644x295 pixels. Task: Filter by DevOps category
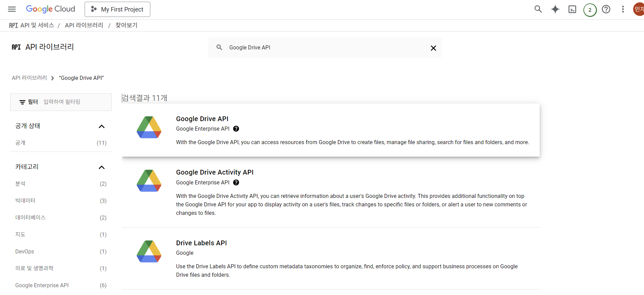click(x=61, y=251)
